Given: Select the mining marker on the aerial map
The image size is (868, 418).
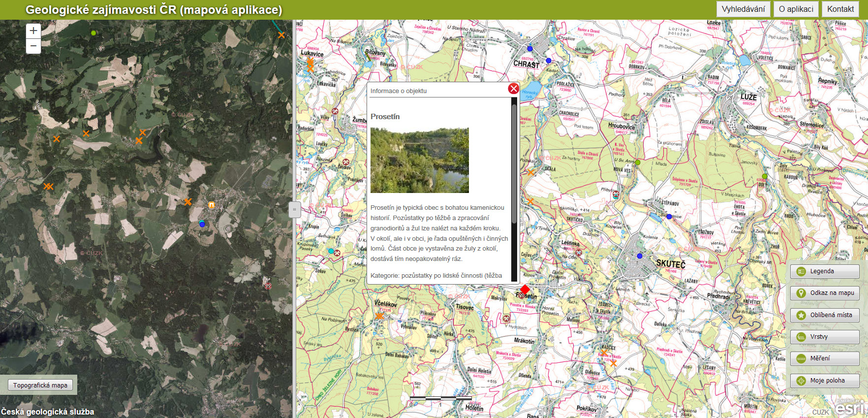Looking at the screenshot, I should [x=268, y=286].
